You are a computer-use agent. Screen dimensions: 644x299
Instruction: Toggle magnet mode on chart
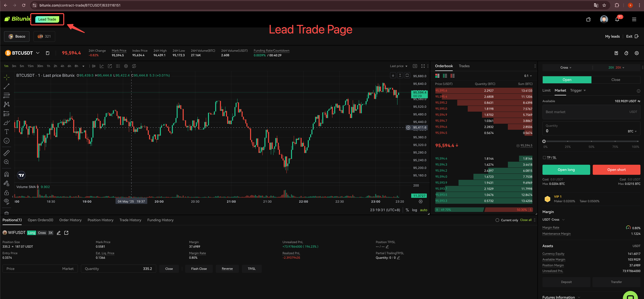point(7,174)
